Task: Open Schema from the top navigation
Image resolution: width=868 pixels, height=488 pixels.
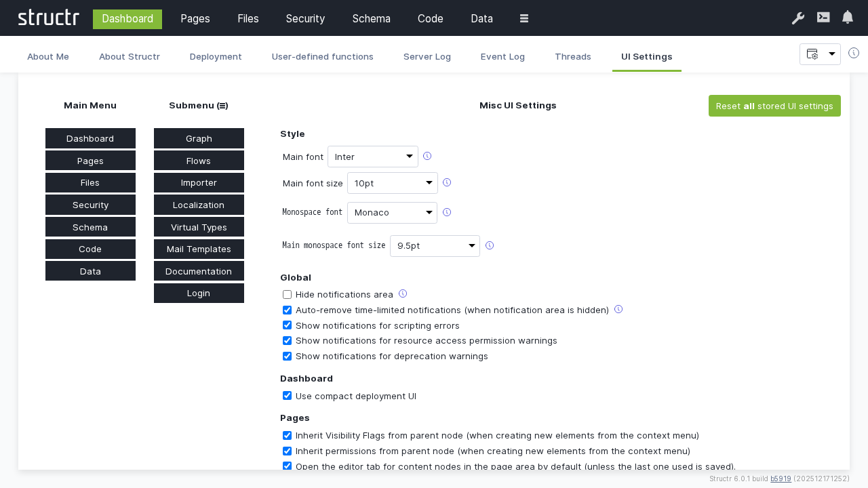Action: click(371, 18)
